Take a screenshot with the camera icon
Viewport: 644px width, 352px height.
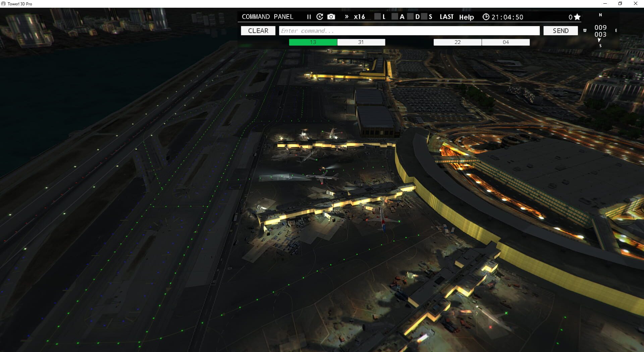coord(331,16)
